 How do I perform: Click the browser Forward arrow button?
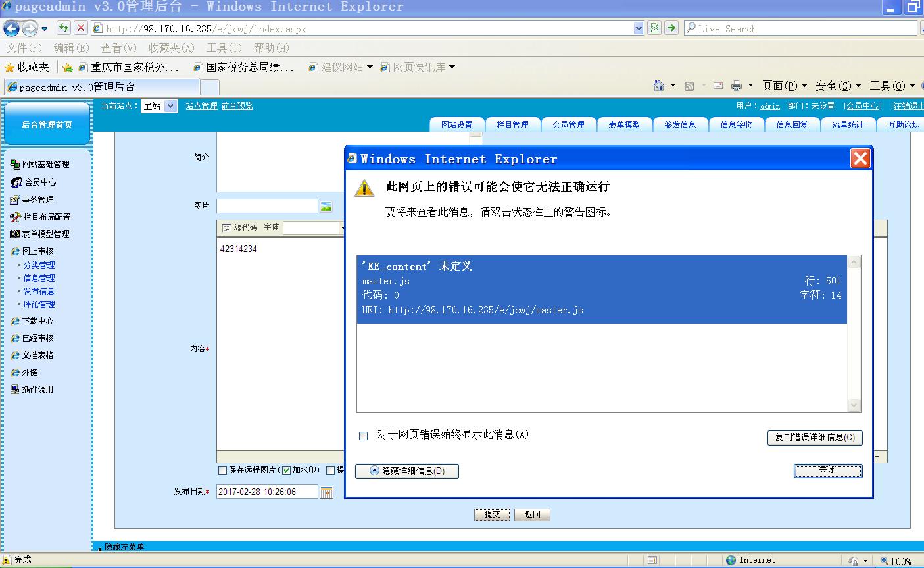click(x=30, y=28)
